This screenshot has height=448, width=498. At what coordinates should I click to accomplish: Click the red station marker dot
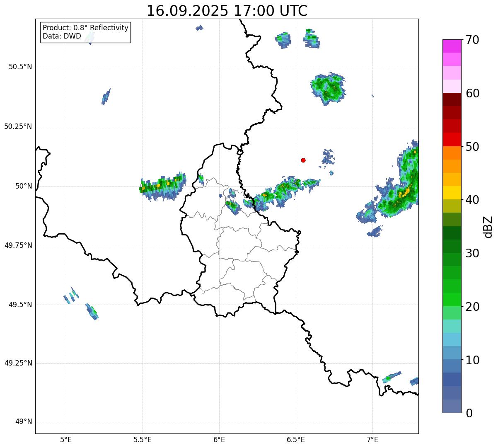pyautogui.click(x=303, y=160)
